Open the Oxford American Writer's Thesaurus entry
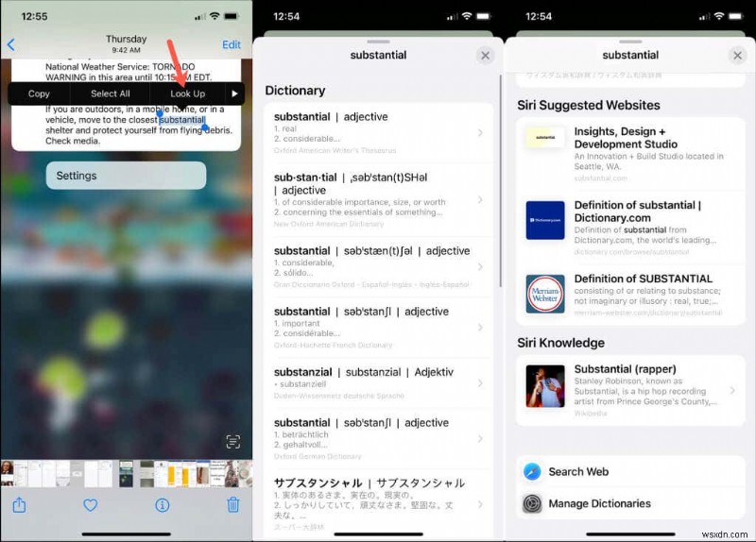 (379, 133)
